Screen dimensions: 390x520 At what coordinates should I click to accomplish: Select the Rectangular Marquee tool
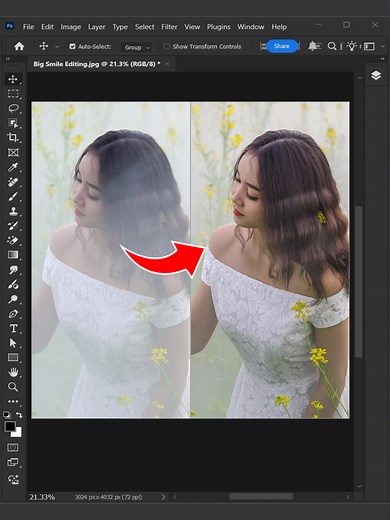(13, 94)
